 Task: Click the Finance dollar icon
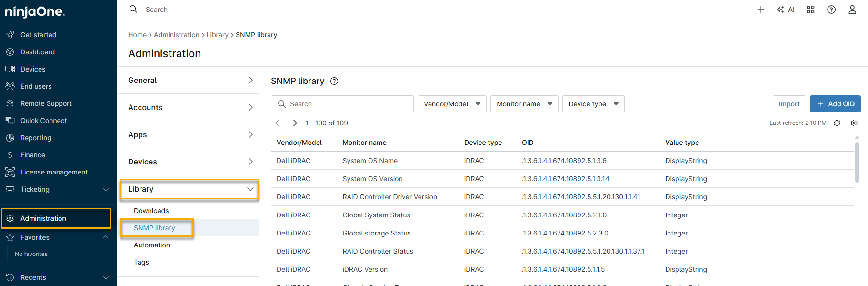point(10,155)
